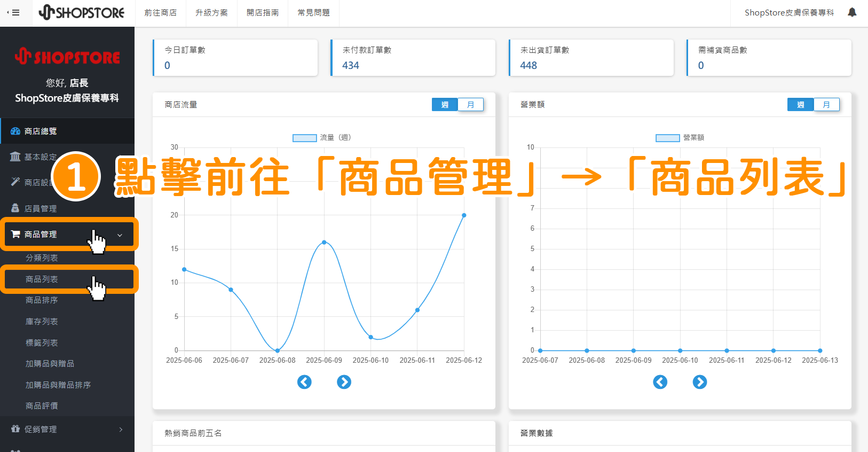Go to next period in 營業額 chart

tap(700, 382)
